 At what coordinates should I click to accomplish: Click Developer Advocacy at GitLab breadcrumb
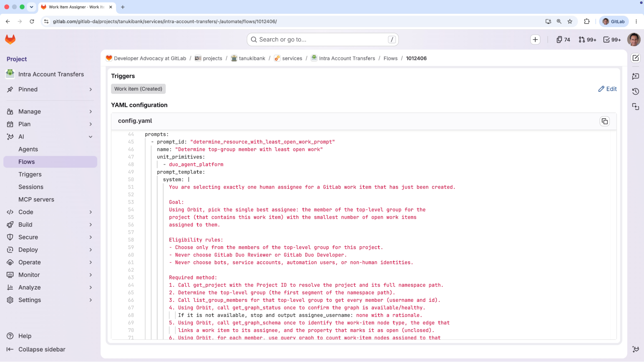(x=150, y=58)
